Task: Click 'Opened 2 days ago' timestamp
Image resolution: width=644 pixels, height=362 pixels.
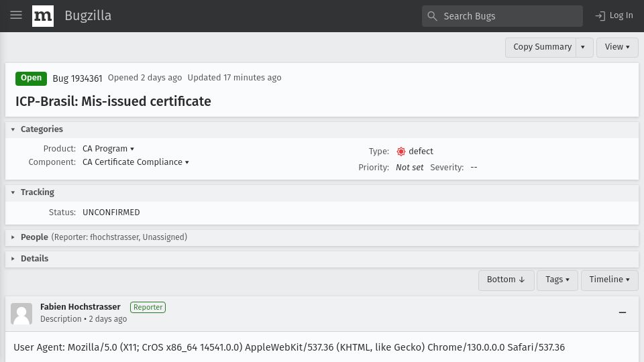Action: click(145, 78)
